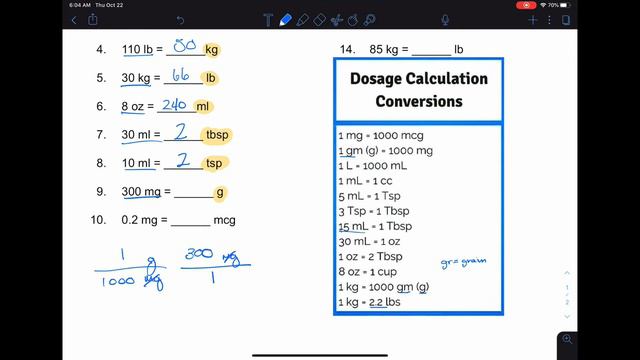Image resolution: width=640 pixels, height=360 pixels.
Task: Select the Scissors selection tool
Action: click(x=336, y=20)
